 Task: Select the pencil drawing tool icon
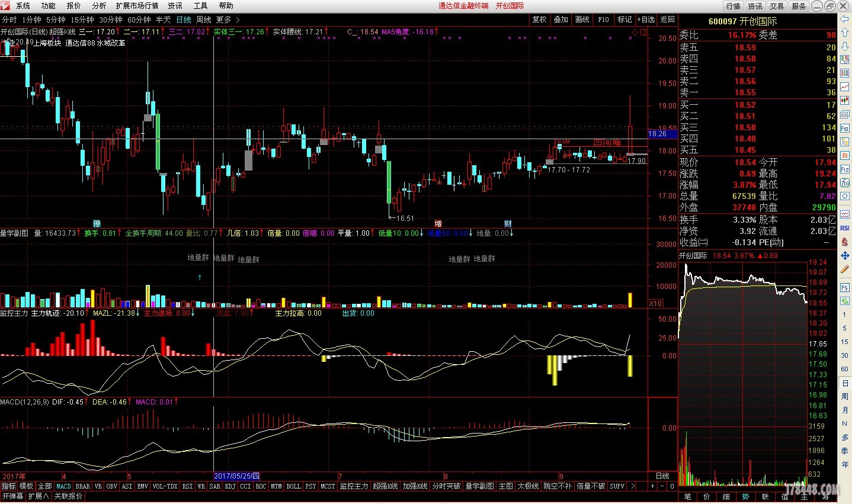pos(844,269)
